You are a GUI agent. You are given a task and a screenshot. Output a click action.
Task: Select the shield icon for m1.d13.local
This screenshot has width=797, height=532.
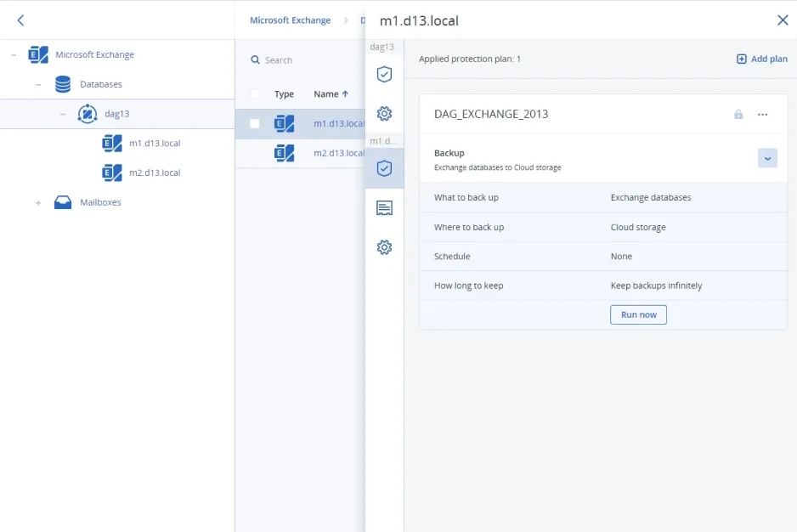384,167
